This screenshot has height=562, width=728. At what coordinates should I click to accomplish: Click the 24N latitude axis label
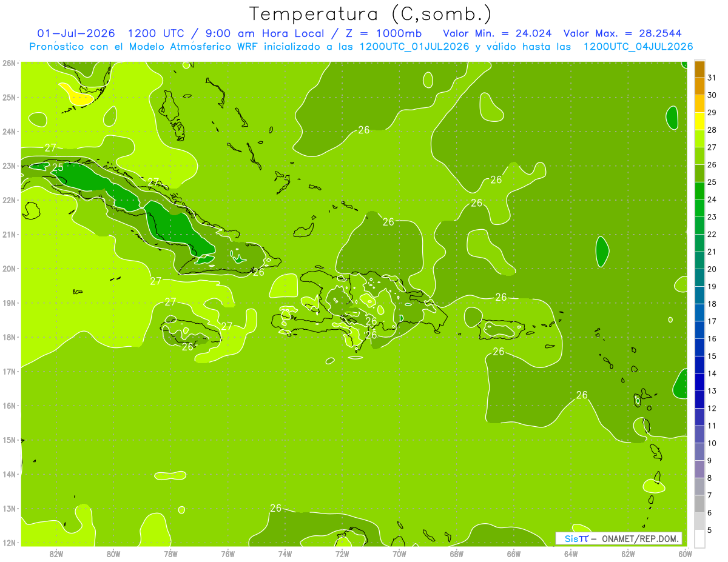tap(9, 132)
